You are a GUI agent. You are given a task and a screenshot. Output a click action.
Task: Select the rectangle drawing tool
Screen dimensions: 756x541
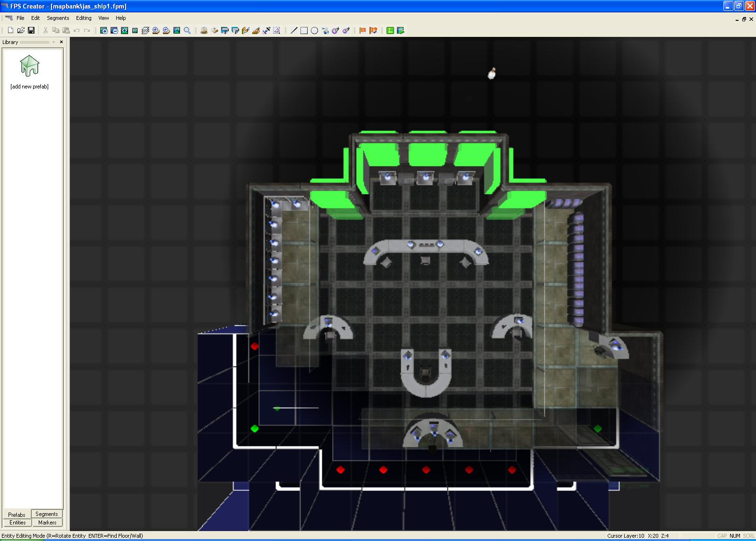click(x=304, y=30)
